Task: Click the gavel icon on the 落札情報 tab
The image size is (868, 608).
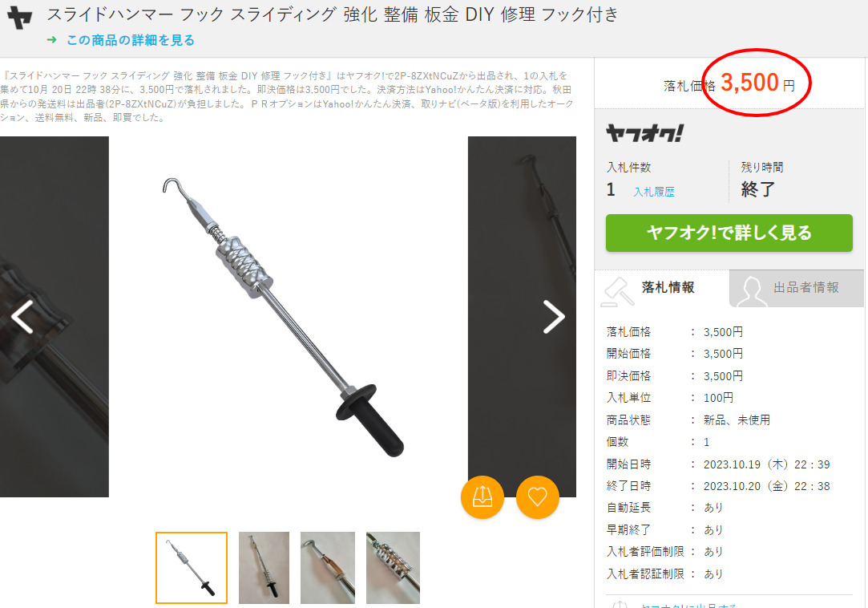Action: (x=618, y=291)
